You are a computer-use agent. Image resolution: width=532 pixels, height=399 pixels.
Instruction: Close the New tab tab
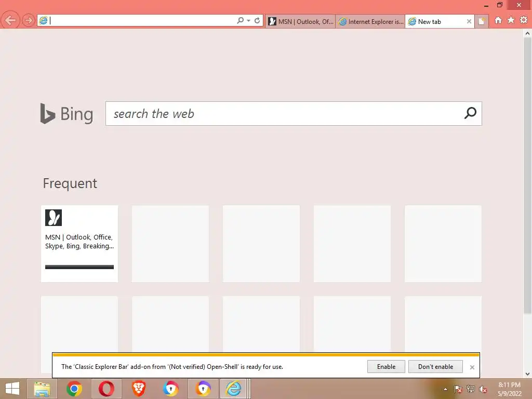[469, 21]
